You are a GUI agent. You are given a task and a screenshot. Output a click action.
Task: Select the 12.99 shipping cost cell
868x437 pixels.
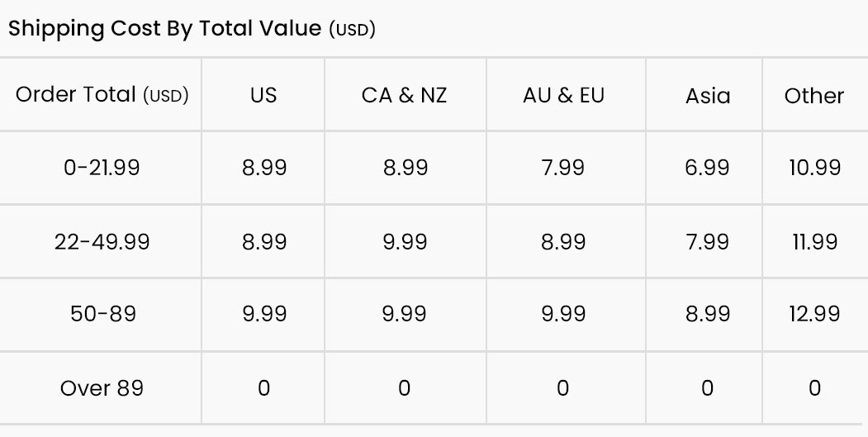(814, 315)
